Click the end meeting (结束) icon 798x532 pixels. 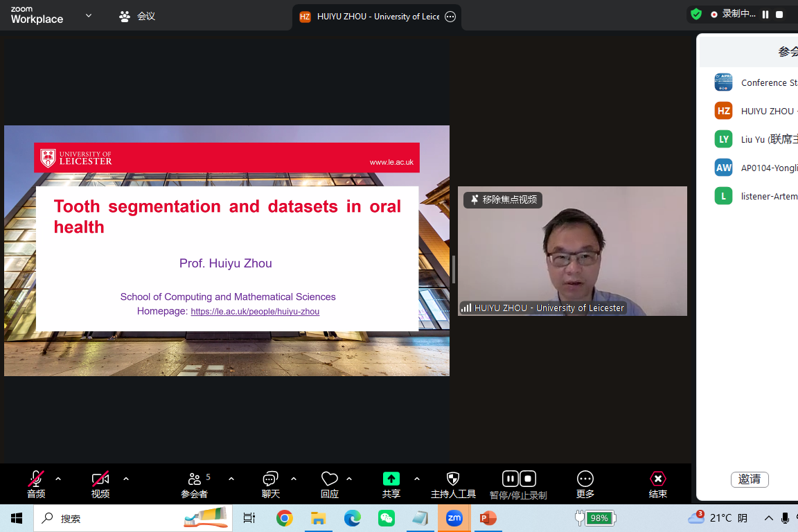pyautogui.click(x=657, y=479)
